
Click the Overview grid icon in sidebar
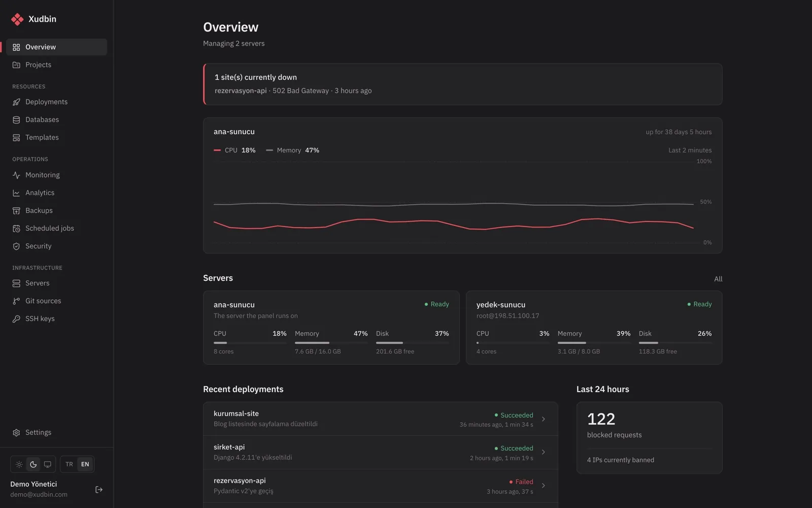(x=16, y=47)
